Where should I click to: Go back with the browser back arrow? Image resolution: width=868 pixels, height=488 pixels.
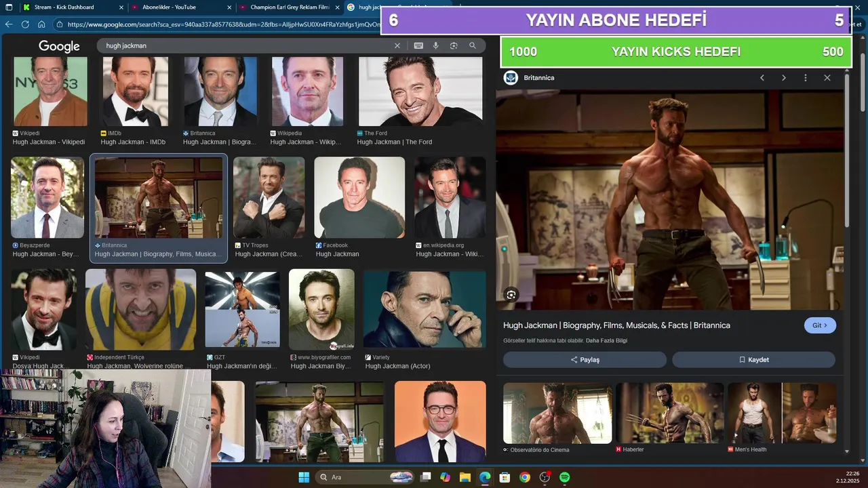pyautogui.click(x=9, y=24)
